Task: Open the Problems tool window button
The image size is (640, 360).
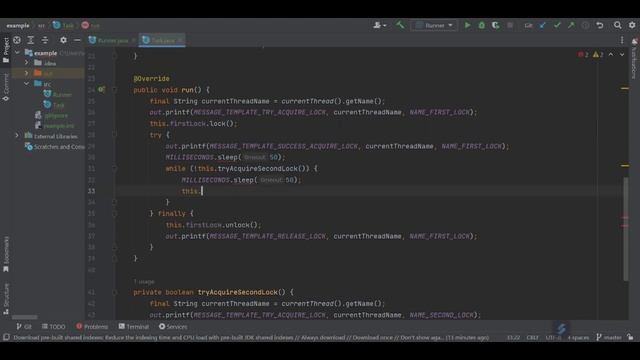Action: (92, 327)
